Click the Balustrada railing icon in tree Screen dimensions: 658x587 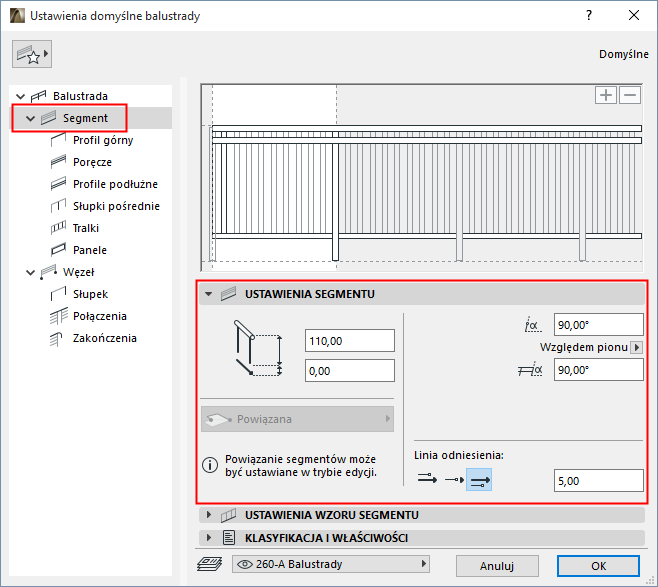click(38, 96)
